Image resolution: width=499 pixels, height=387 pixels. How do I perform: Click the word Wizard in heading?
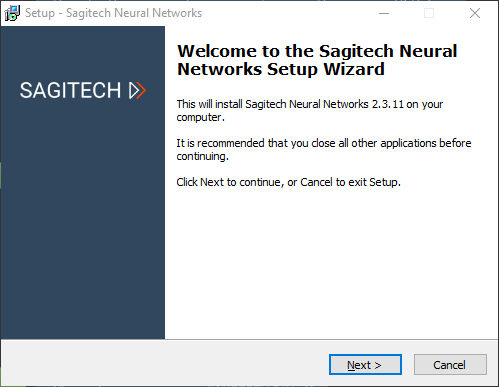coord(354,69)
